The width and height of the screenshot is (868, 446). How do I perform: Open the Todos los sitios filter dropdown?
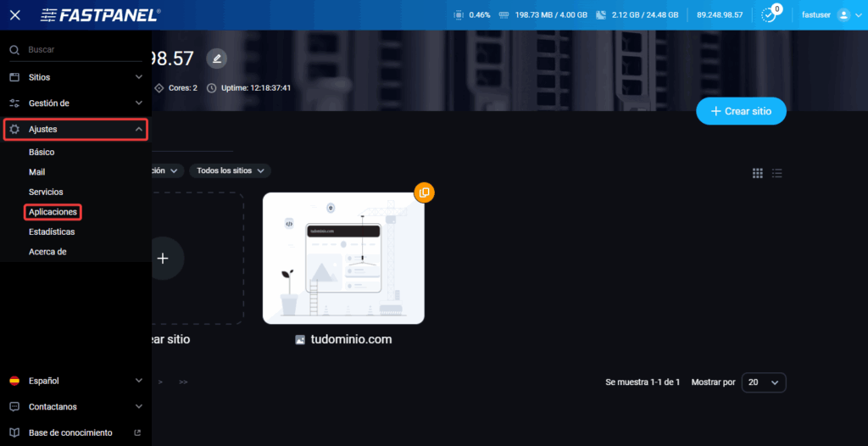tap(230, 170)
